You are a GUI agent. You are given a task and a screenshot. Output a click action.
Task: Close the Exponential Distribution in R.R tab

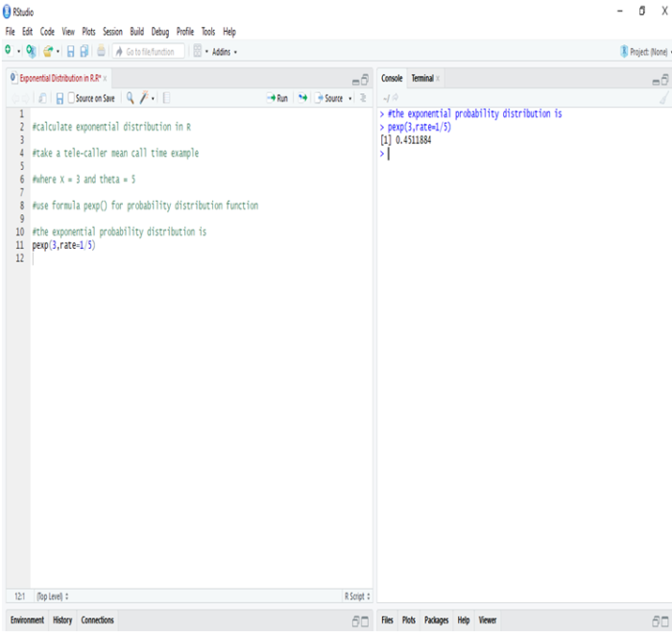click(x=105, y=78)
